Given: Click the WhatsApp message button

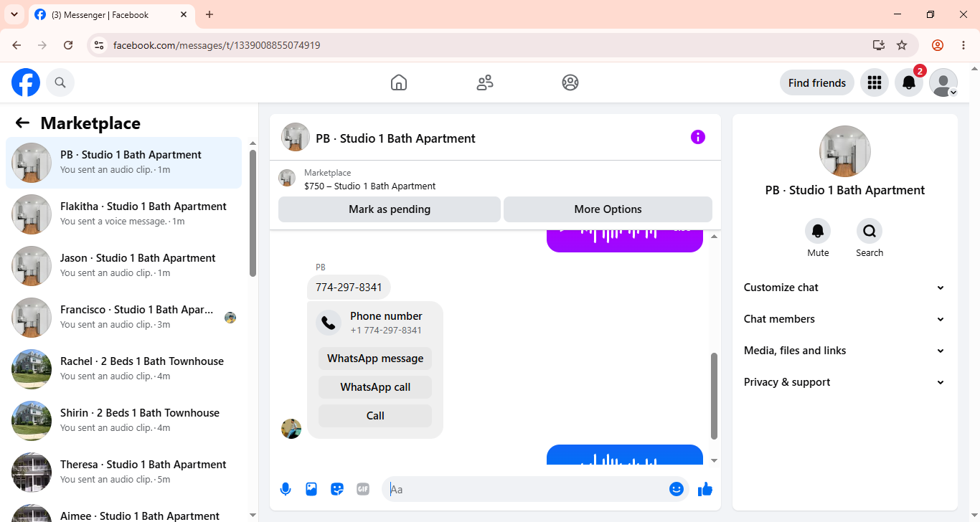Looking at the screenshot, I should [375, 359].
